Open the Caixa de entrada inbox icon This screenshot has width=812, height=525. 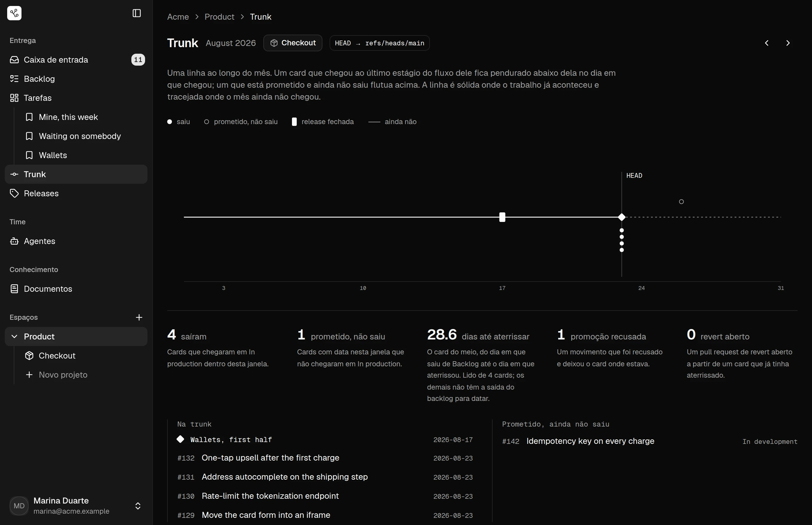click(14, 60)
